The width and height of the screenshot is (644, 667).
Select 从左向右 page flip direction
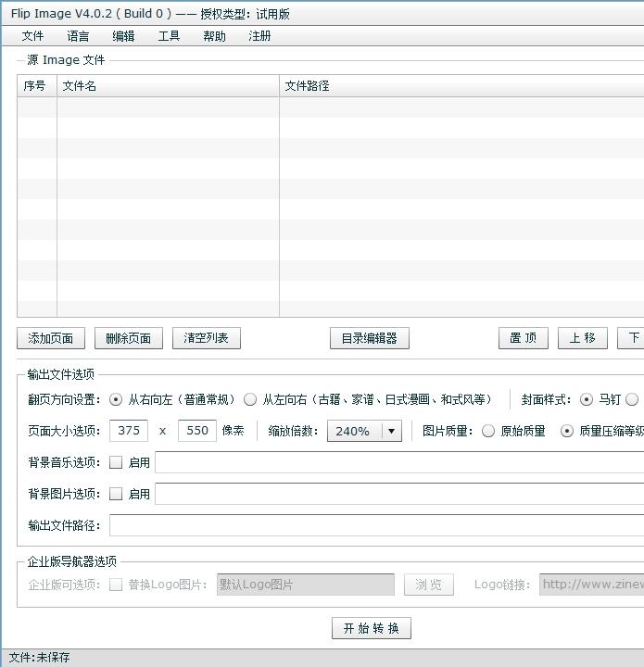click(250, 400)
